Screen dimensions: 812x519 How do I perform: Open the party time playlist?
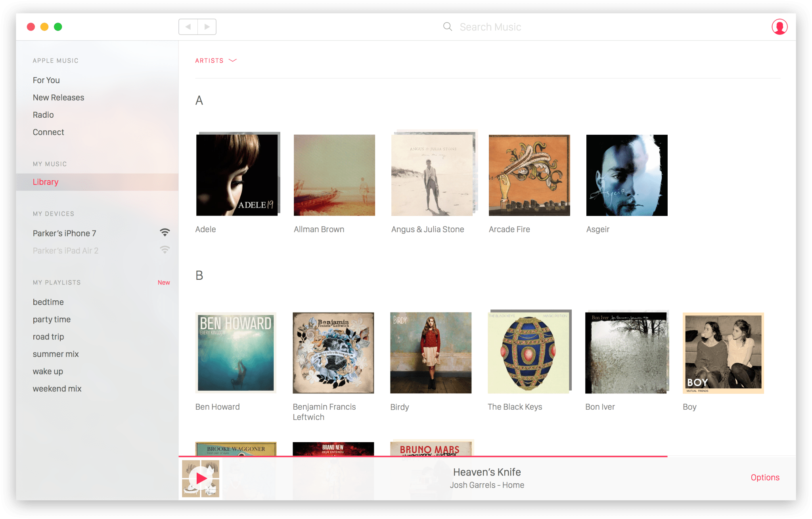pos(52,319)
